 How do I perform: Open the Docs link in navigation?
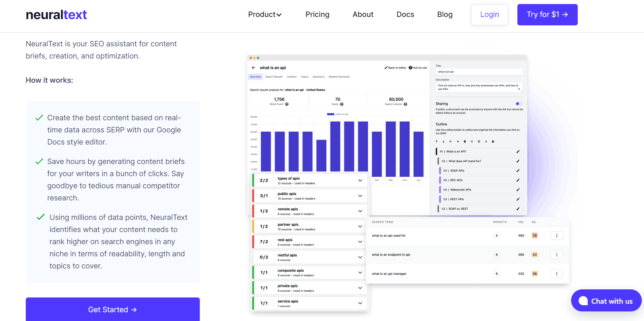(405, 14)
